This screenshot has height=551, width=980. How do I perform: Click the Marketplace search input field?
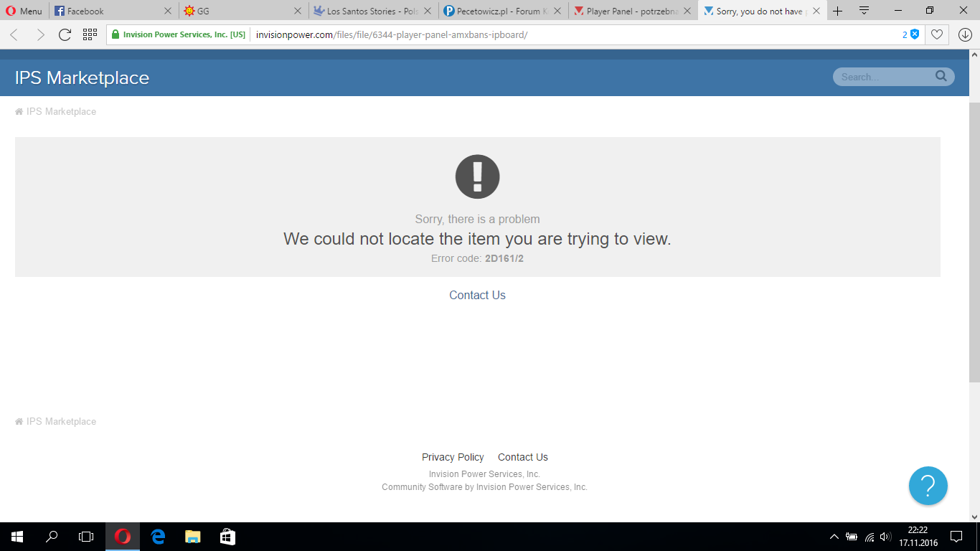882,77
